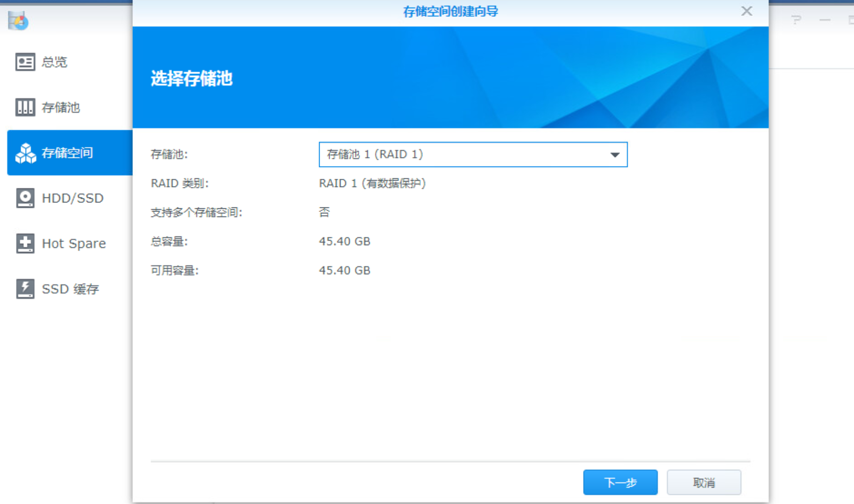Open the Hot Spare section
The width and height of the screenshot is (854, 504).
point(70,243)
